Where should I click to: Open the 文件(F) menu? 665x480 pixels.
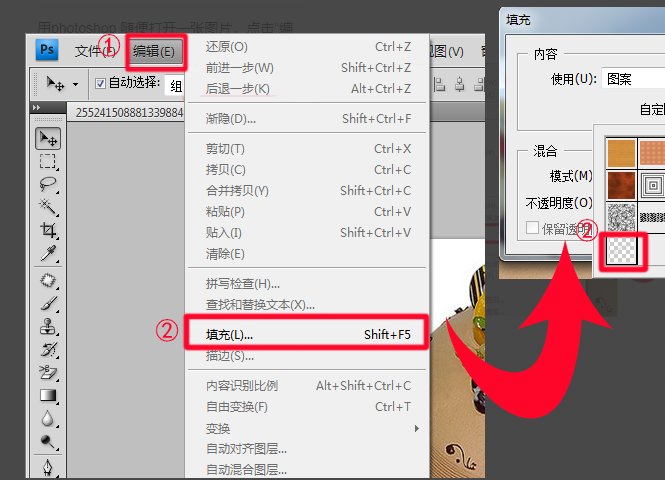(95, 51)
